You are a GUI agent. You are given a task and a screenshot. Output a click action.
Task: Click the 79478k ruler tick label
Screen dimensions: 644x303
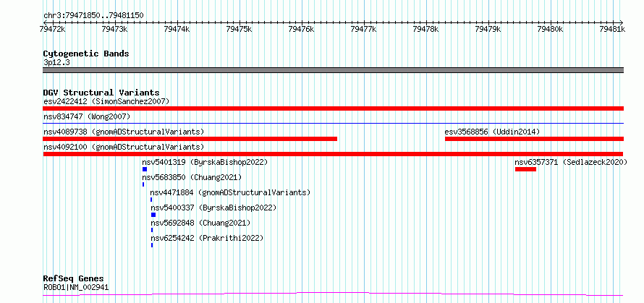click(x=426, y=29)
